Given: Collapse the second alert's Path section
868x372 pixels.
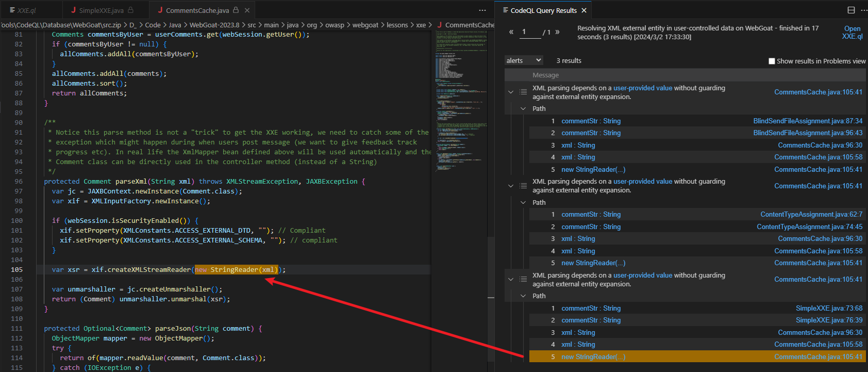Looking at the screenshot, I should [523, 202].
